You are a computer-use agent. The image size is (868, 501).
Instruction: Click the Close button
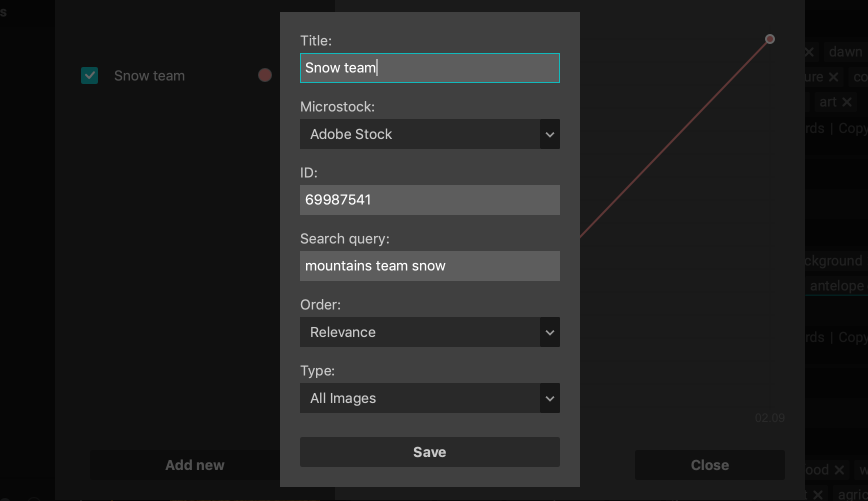(709, 464)
